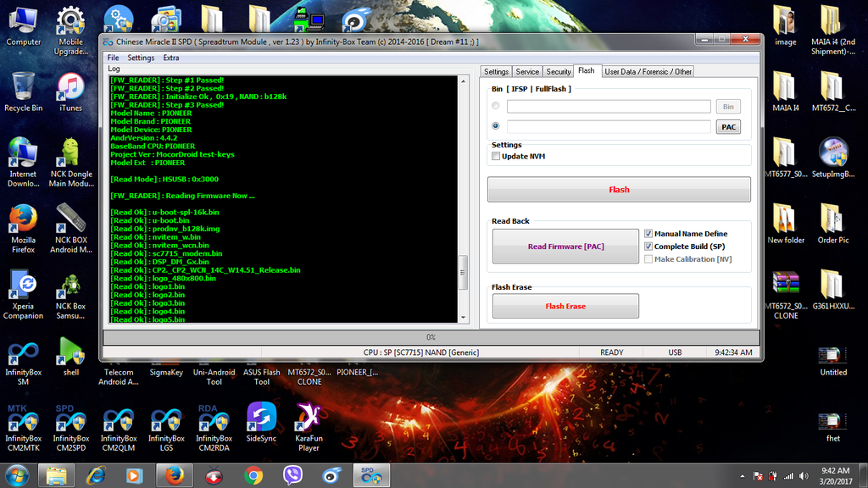868x488 pixels.
Task: Open NCK Dongle Main Module icon
Action: pos(70,157)
